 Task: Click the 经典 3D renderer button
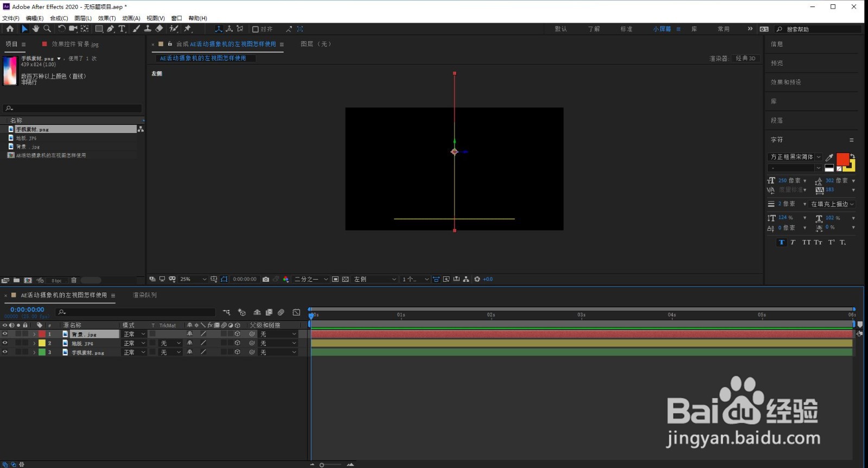coord(745,58)
